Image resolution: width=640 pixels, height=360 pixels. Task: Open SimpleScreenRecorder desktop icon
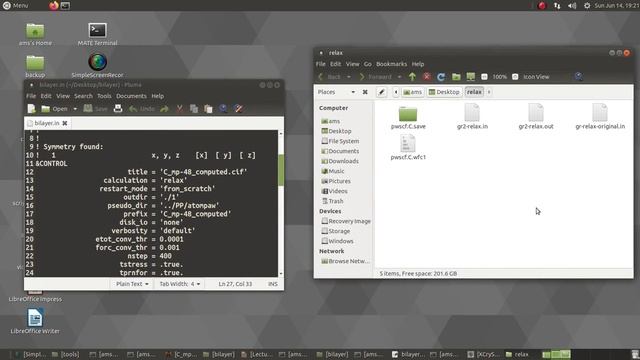pos(97,66)
